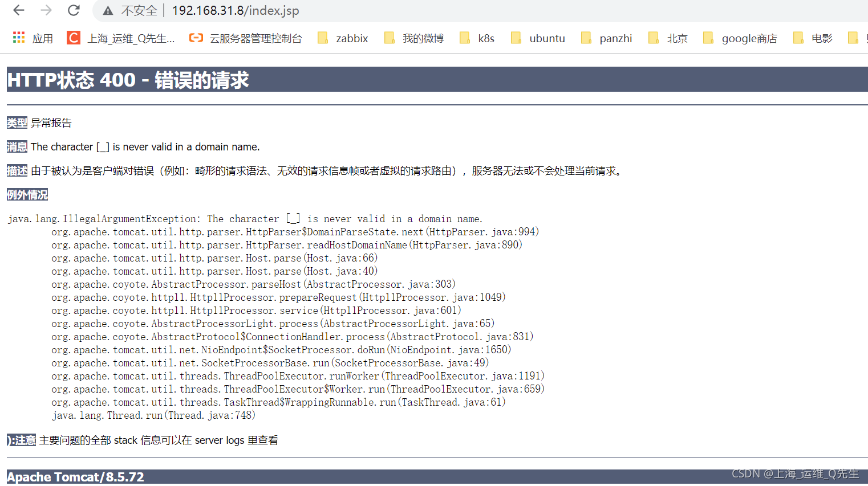Viewport: 868px width, 486px height.
Task: Open the cloud server console bookmark icon
Action: pyautogui.click(x=196, y=38)
